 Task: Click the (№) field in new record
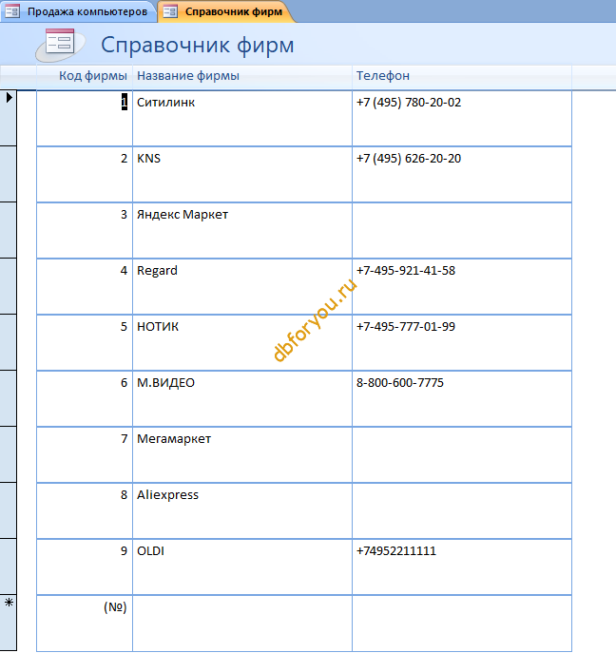[85, 624]
